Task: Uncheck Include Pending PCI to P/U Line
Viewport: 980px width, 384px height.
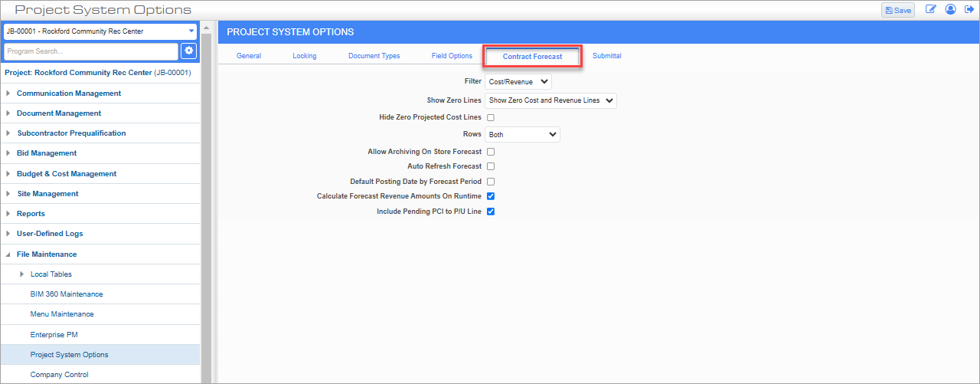Action: (x=491, y=212)
